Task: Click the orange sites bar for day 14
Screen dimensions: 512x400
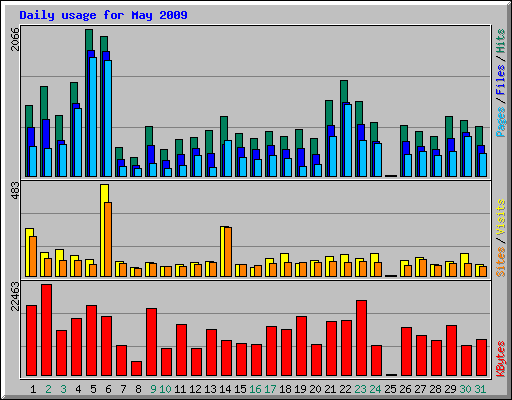Action: pos(228,252)
